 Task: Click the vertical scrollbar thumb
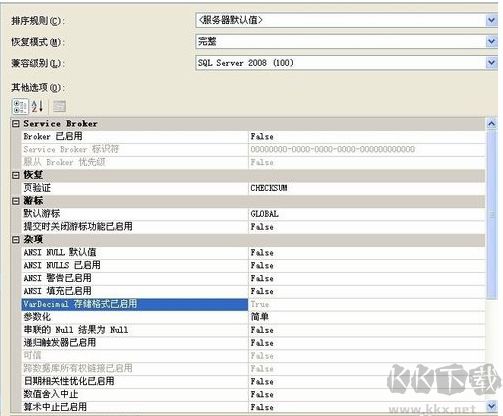[x=491, y=214]
